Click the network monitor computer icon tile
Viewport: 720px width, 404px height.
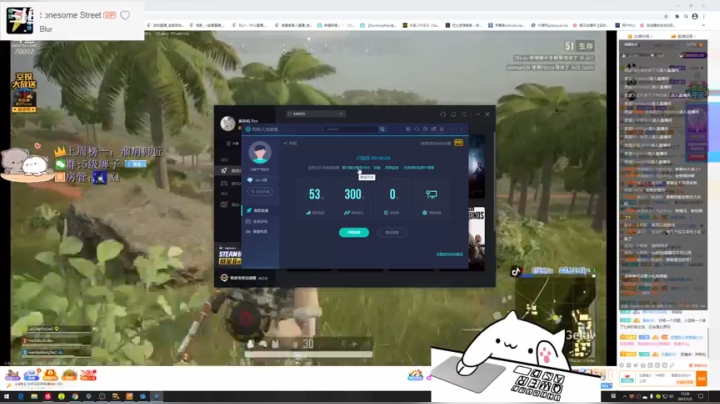(x=431, y=200)
